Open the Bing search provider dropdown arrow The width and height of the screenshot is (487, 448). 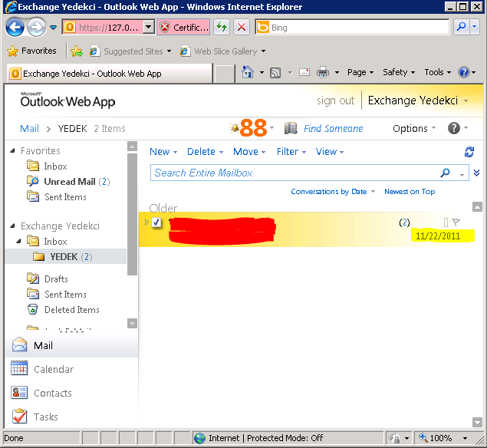pyautogui.click(x=474, y=28)
